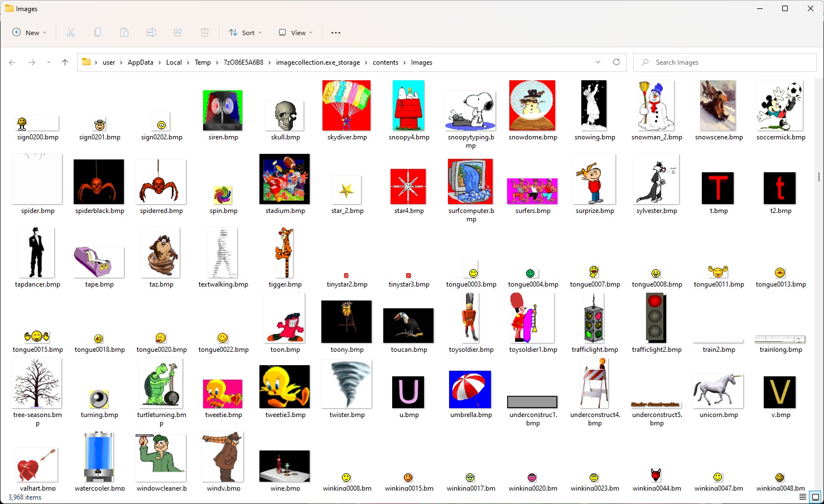Open the Sort dropdown menu
Viewport: 824px width, 504px height.
245,32
